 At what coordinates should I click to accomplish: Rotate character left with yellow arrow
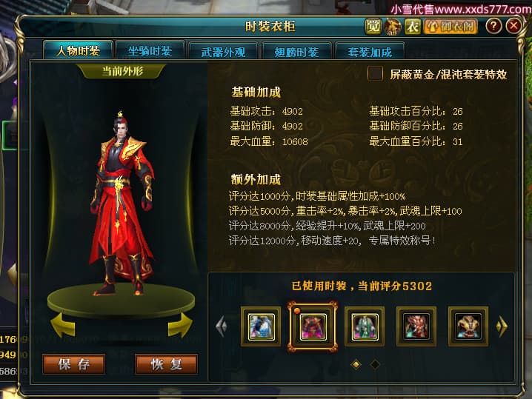[x=63, y=325]
